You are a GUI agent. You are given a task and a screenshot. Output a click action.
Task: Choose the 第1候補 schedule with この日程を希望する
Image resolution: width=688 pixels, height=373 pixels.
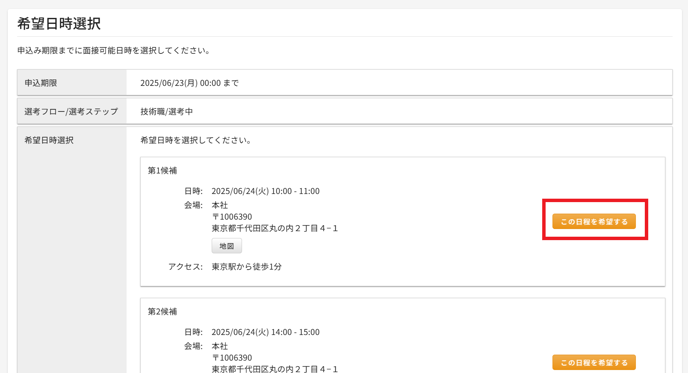594,222
